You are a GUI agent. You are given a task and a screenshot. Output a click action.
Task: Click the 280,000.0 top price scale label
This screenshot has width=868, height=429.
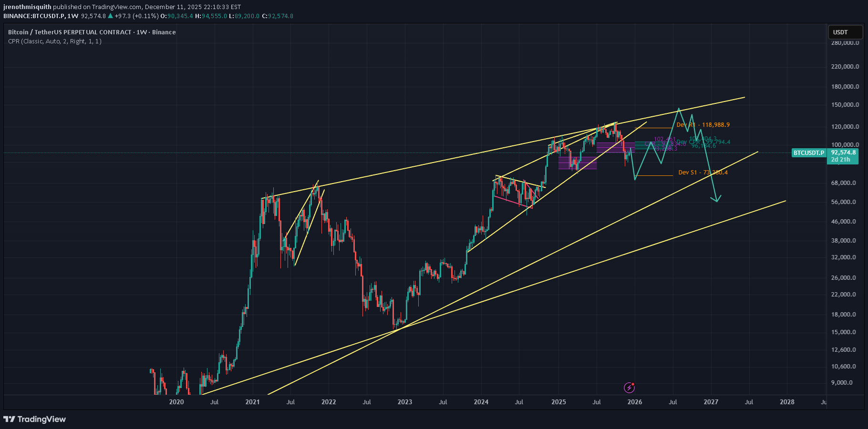845,43
